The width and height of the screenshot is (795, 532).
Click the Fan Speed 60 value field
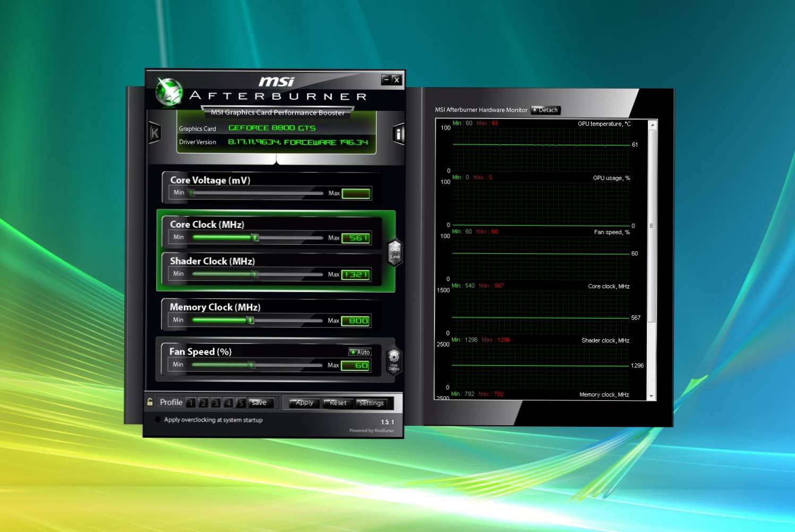[x=355, y=365]
